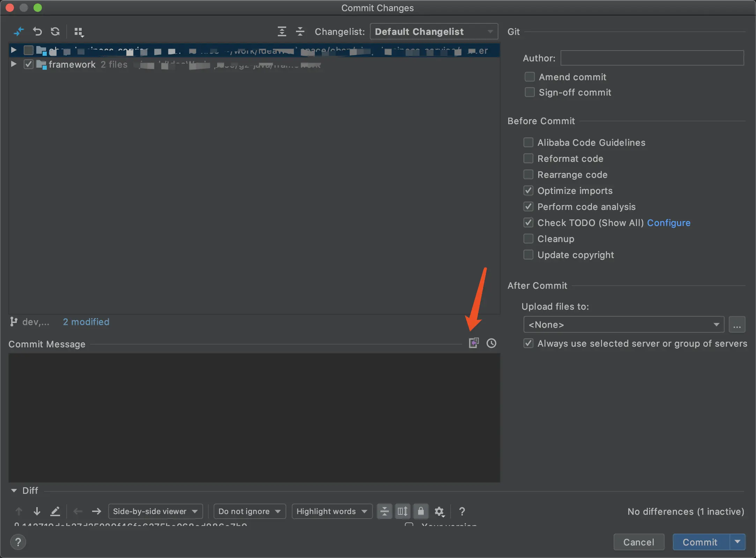Click the commit message template icon
This screenshot has height=558, width=756.
(x=474, y=343)
